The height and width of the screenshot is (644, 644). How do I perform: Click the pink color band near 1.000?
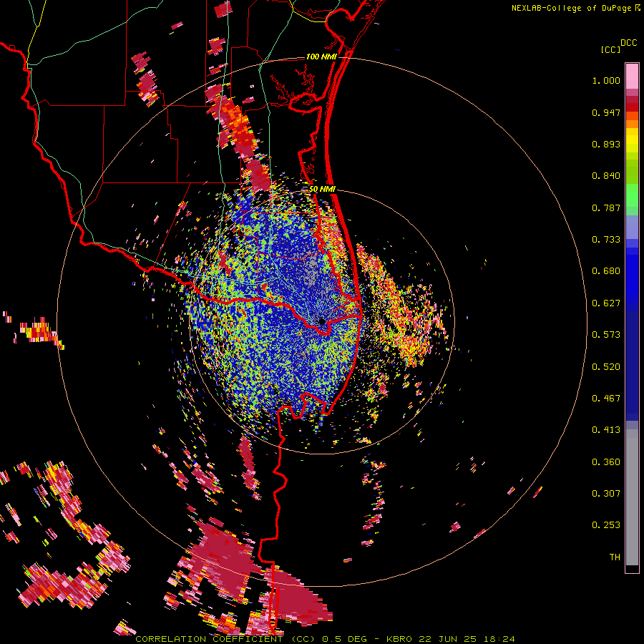[632, 77]
